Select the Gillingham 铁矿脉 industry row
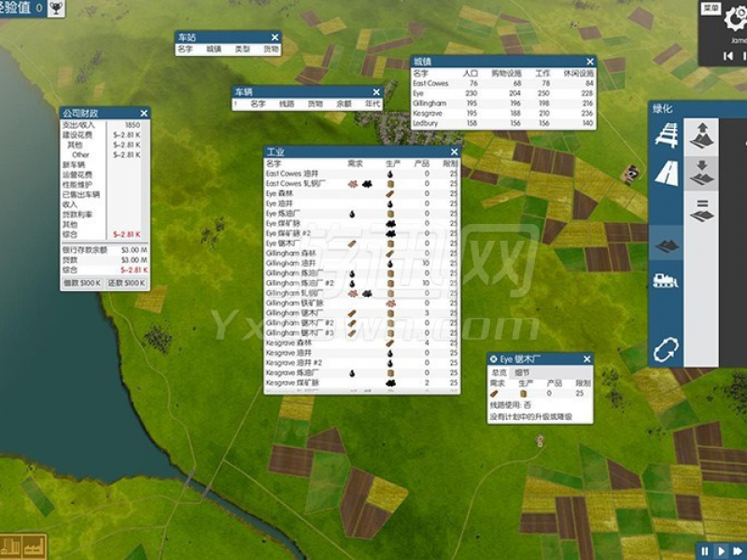The width and height of the screenshot is (747, 560). (x=362, y=303)
